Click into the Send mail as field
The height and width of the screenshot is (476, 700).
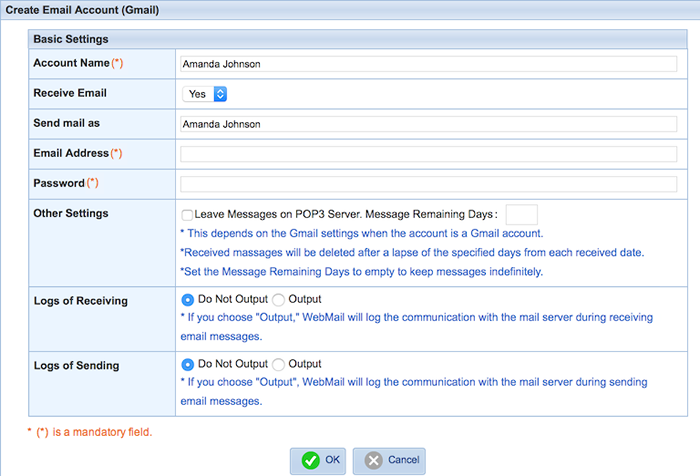pos(428,124)
